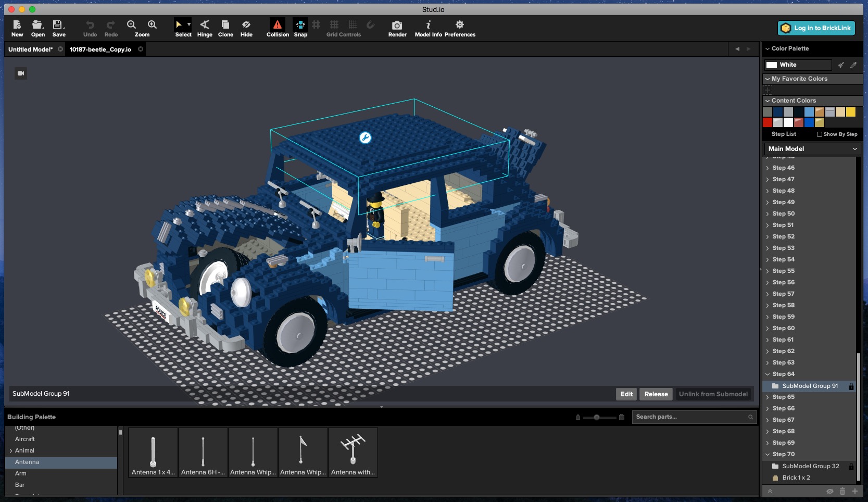868x502 pixels.
Task: Collapse the Content Colors section
Action: click(x=767, y=101)
